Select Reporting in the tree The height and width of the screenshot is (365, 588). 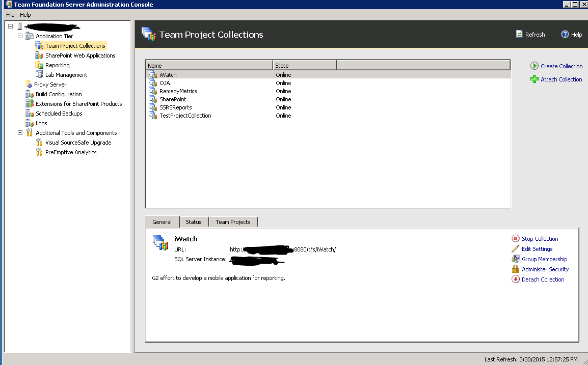click(58, 65)
